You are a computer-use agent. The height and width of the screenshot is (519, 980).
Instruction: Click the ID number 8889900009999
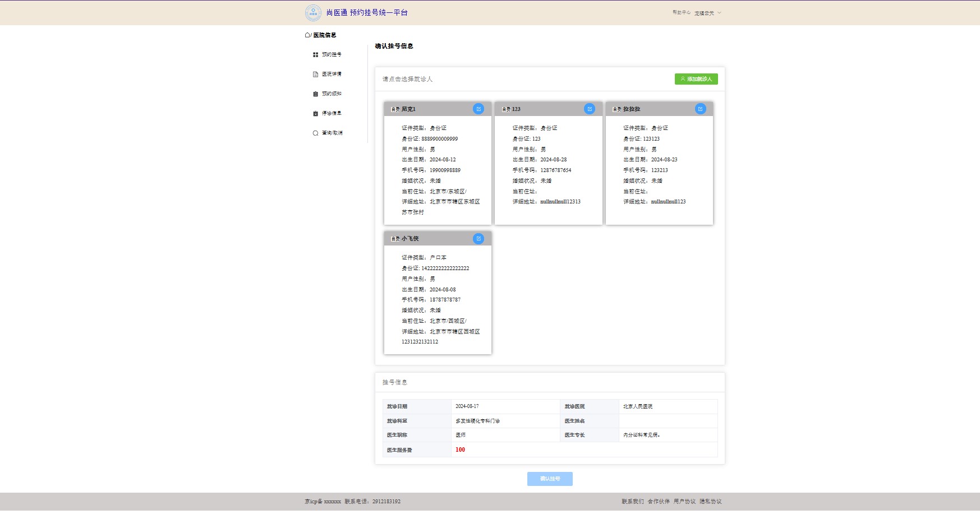(440, 139)
